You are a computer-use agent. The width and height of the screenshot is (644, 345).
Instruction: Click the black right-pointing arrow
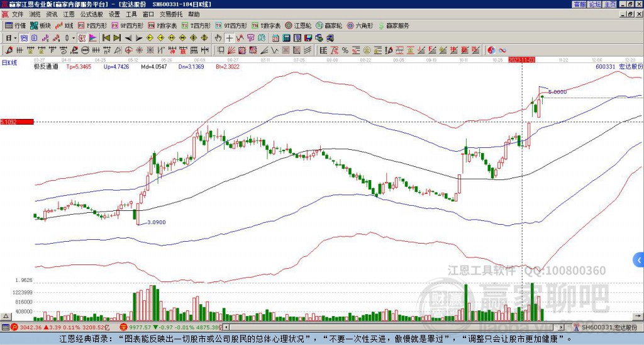click(139, 38)
